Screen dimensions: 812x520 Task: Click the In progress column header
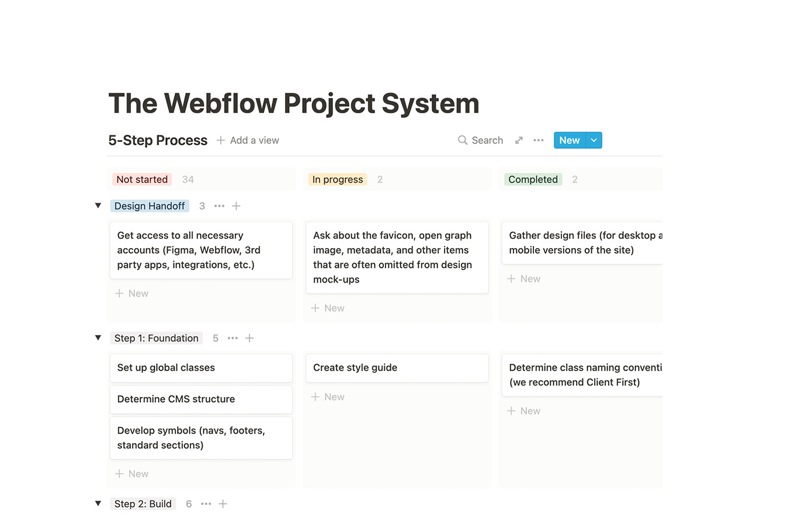(x=338, y=180)
